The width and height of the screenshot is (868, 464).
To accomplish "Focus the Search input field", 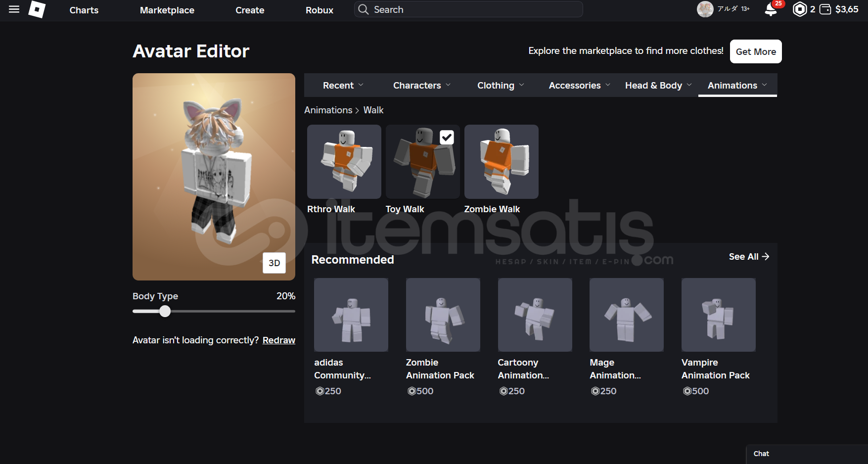I will click(475, 9).
